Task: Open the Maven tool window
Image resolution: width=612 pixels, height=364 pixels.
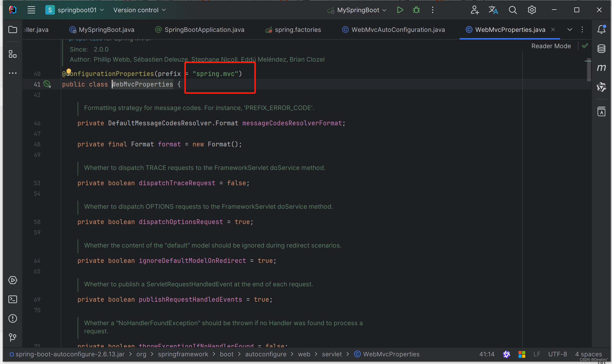Action: click(x=601, y=68)
